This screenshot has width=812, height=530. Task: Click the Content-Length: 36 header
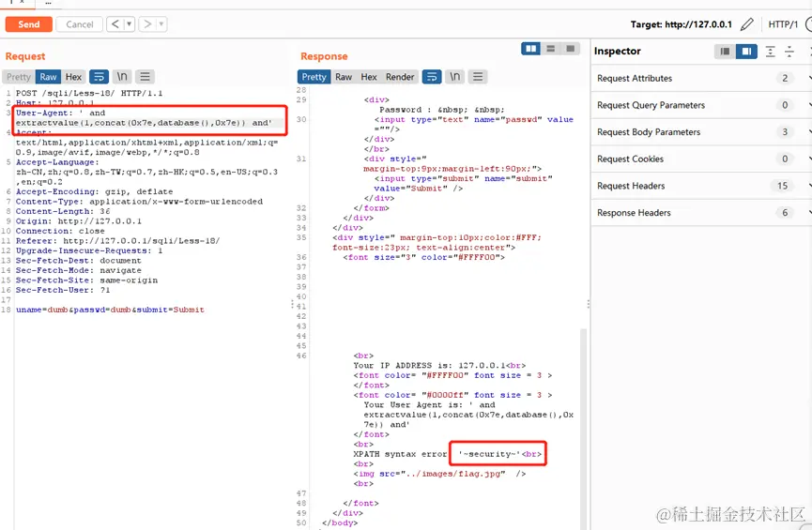[x=63, y=211]
